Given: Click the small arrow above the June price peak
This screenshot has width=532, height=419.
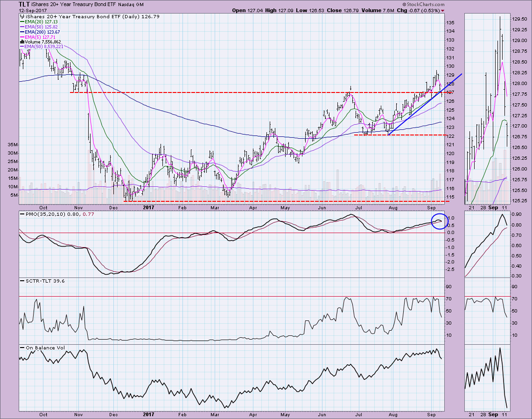Looking at the screenshot, I should click(350, 87).
